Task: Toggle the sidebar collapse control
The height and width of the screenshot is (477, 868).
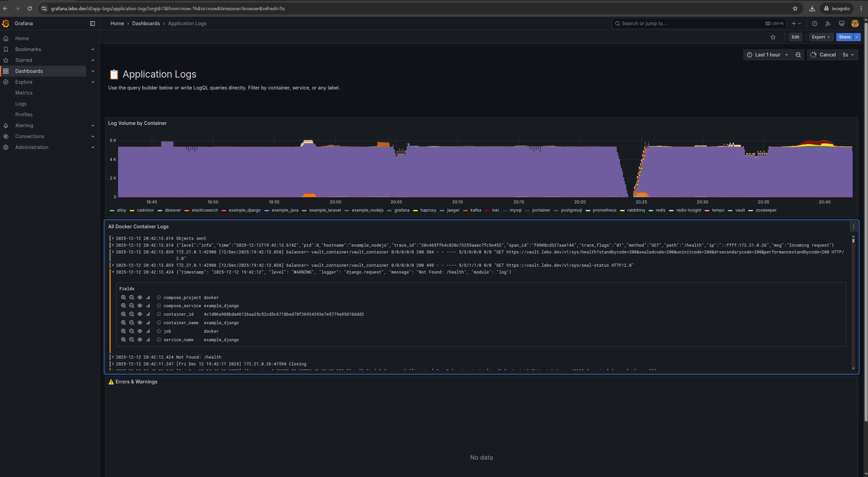Action: (x=92, y=23)
